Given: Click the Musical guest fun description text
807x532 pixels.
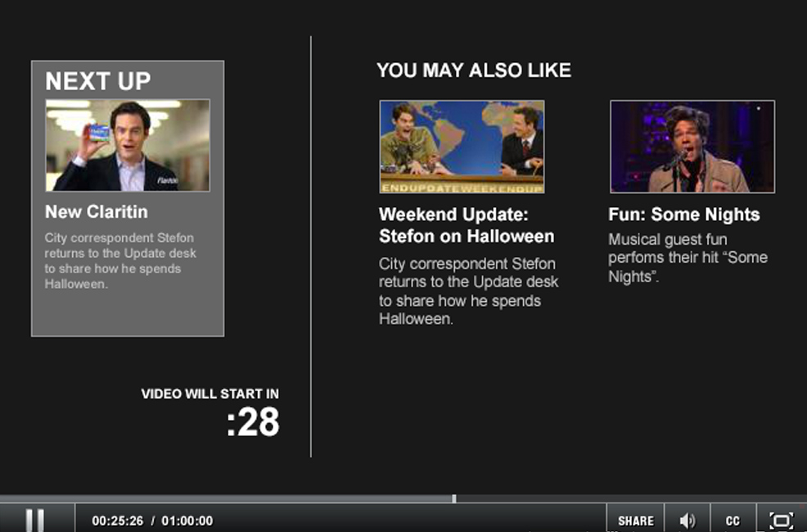Looking at the screenshot, I should tap(688, 258).
